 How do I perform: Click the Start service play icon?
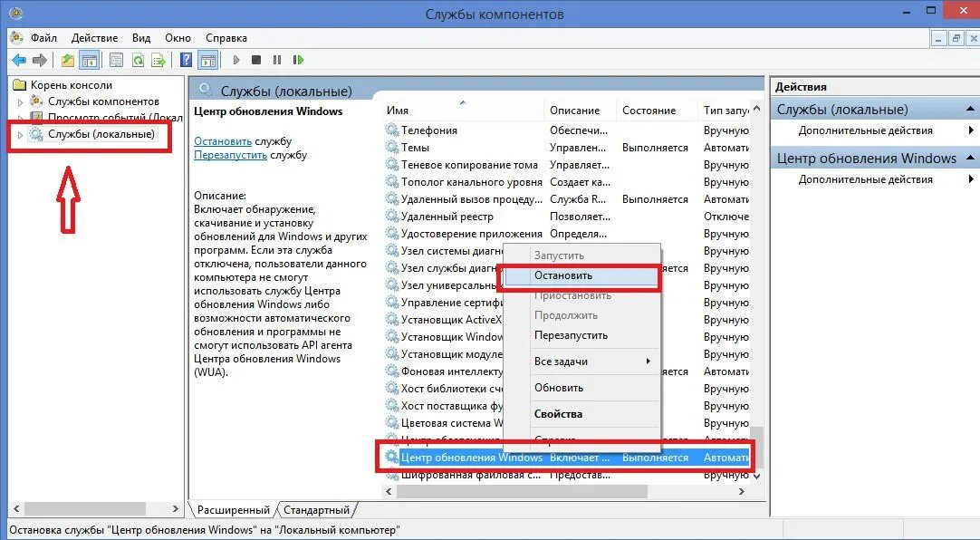pos(236,60)
